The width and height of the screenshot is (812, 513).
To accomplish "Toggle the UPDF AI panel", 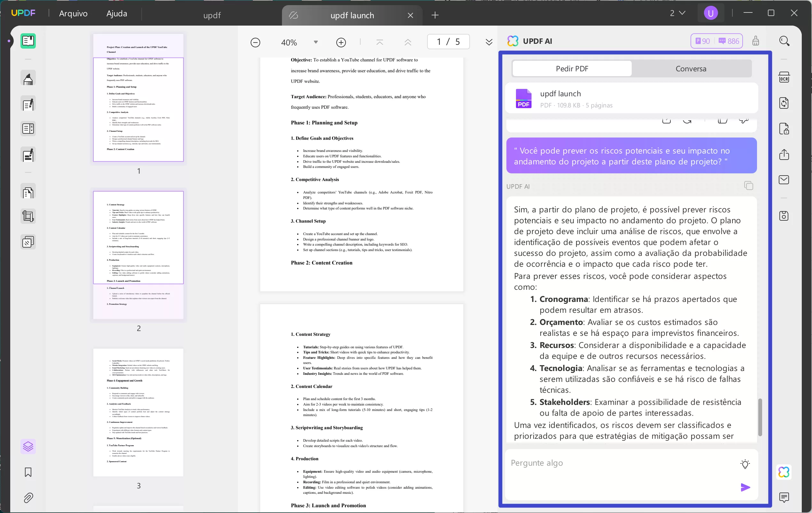I will (784, 472).
